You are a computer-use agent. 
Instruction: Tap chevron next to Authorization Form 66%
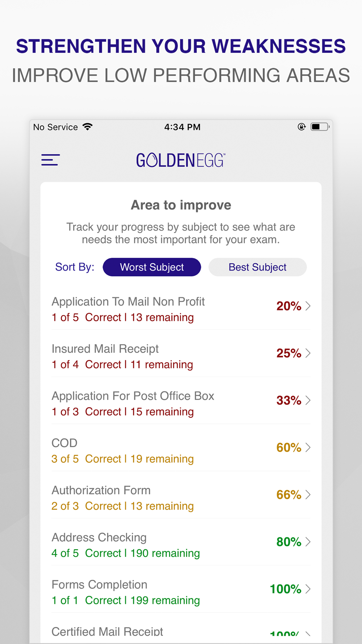[x=308, y=495]
